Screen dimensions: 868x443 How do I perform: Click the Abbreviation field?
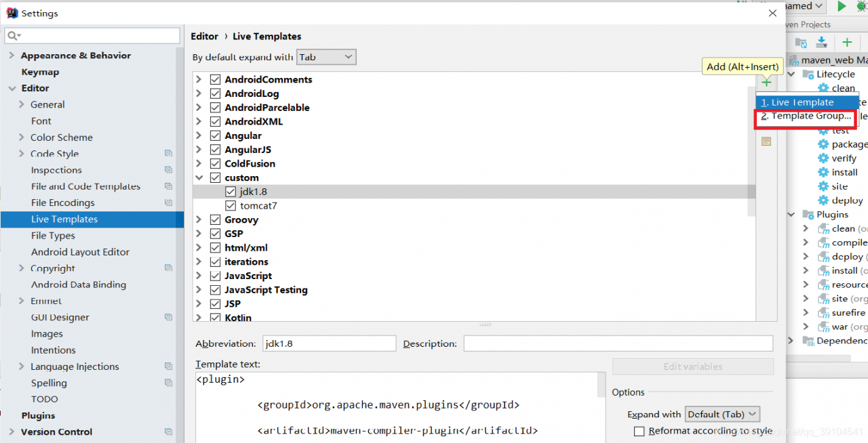click(x=329, y=343)
